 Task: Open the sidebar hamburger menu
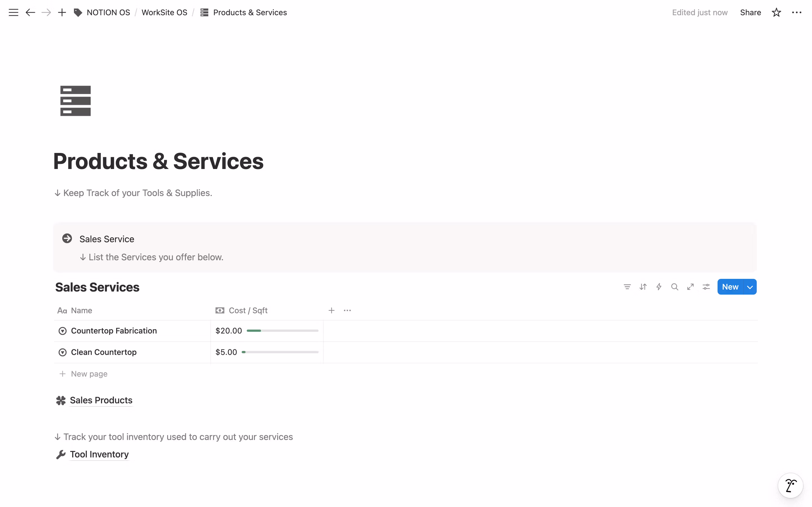pyautogui.click(x=14, y=12)
